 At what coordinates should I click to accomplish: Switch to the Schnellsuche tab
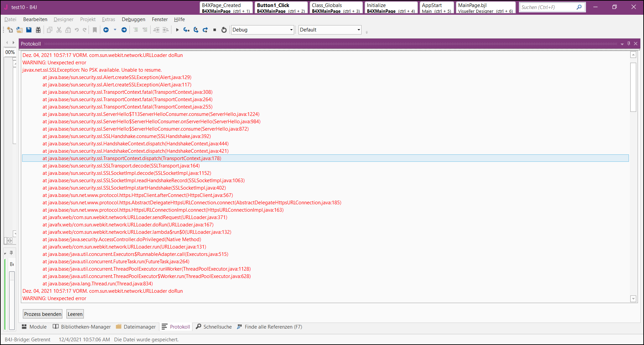(214, 327)
